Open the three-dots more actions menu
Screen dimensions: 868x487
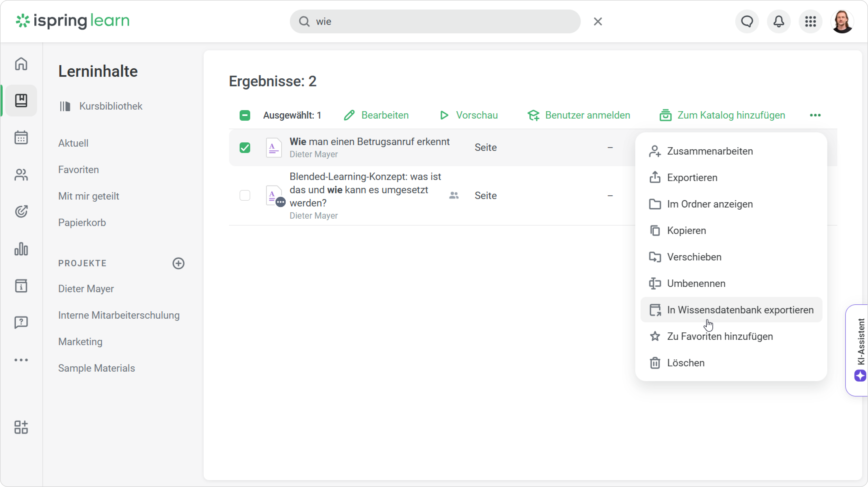pos(815,115)
